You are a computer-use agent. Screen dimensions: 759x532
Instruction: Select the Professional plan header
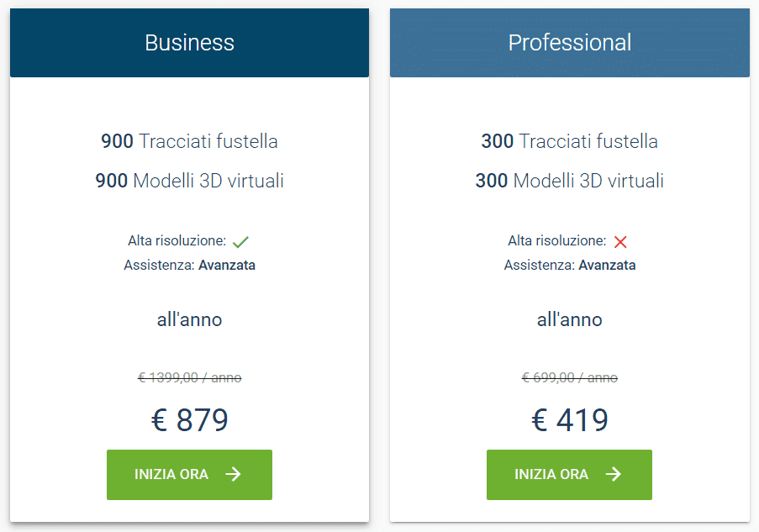click(x=569, y=42)
